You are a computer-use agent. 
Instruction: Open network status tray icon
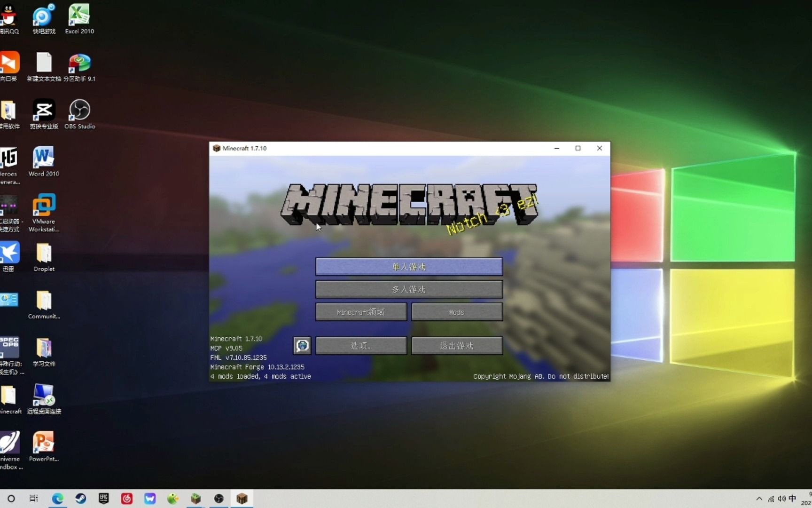(771, 499)
